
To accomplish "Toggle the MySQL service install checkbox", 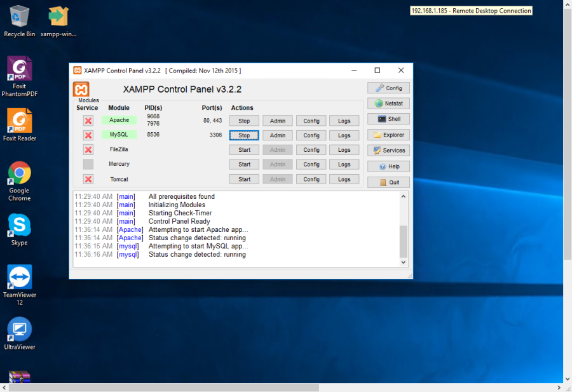I will pos(88,135).
